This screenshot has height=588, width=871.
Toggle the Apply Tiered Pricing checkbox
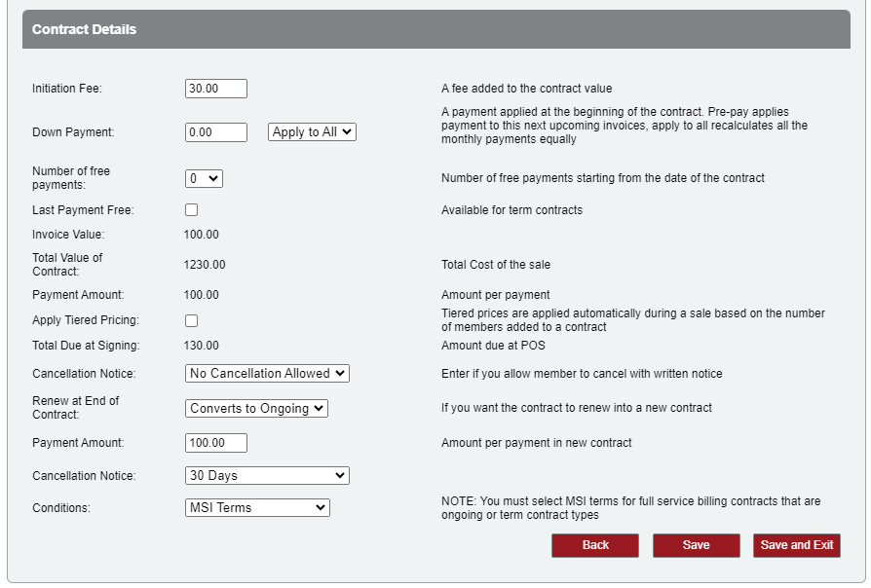(x=192, y=321)
